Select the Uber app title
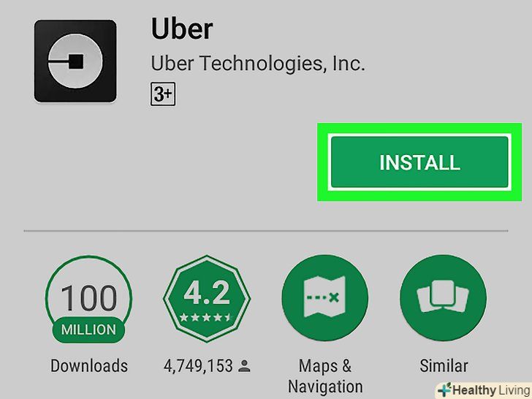 click(x=182, y=29)
